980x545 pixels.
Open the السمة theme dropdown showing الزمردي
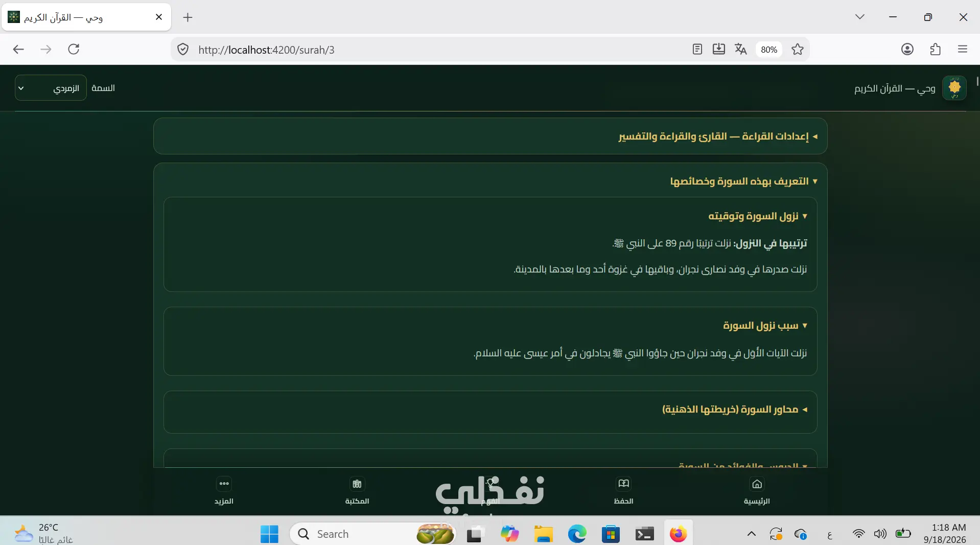click(51, 88)
